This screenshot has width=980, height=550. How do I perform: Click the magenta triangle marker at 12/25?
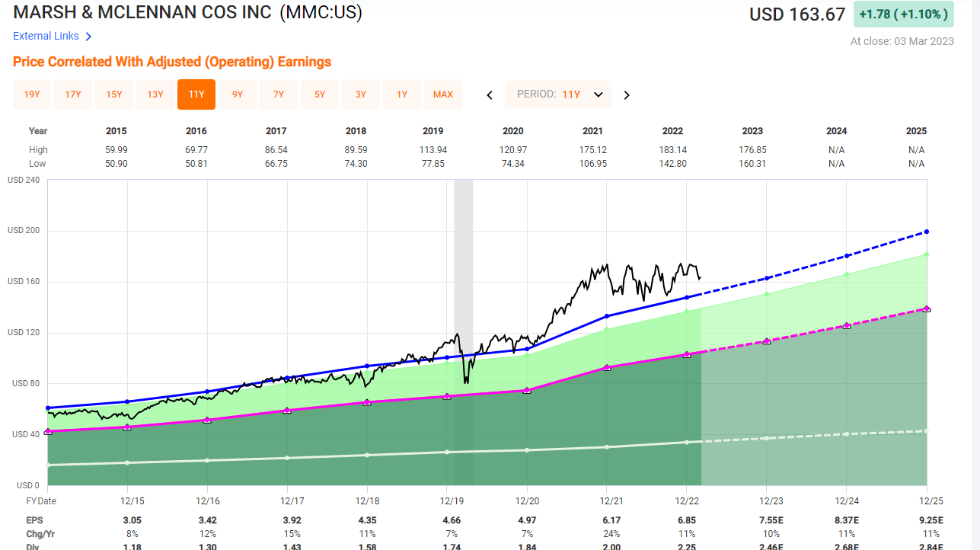(926, 309)
